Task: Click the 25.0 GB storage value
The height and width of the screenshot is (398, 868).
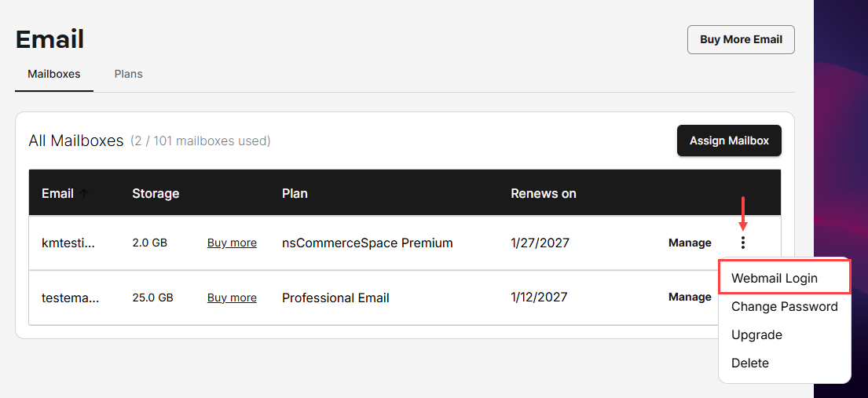Action: [153, 298]
